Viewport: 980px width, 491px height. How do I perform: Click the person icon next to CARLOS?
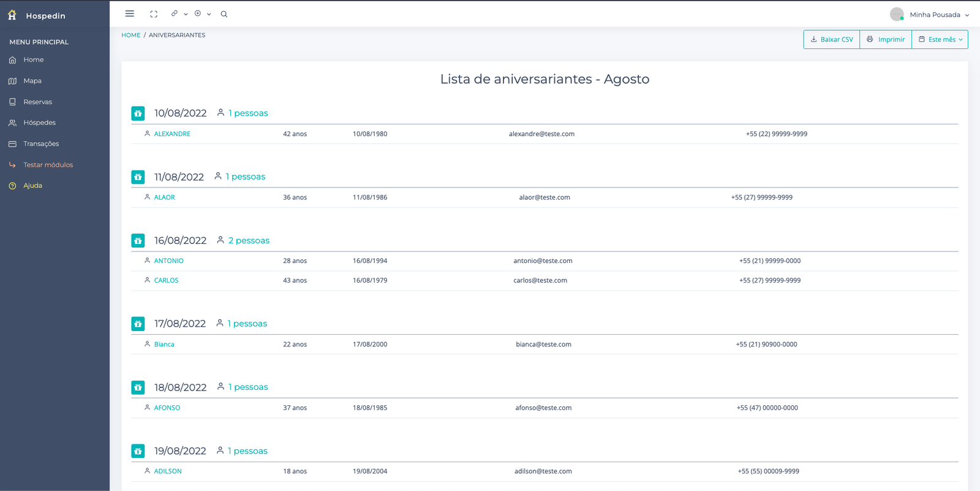pyautogui.click(x=147, y=280)
